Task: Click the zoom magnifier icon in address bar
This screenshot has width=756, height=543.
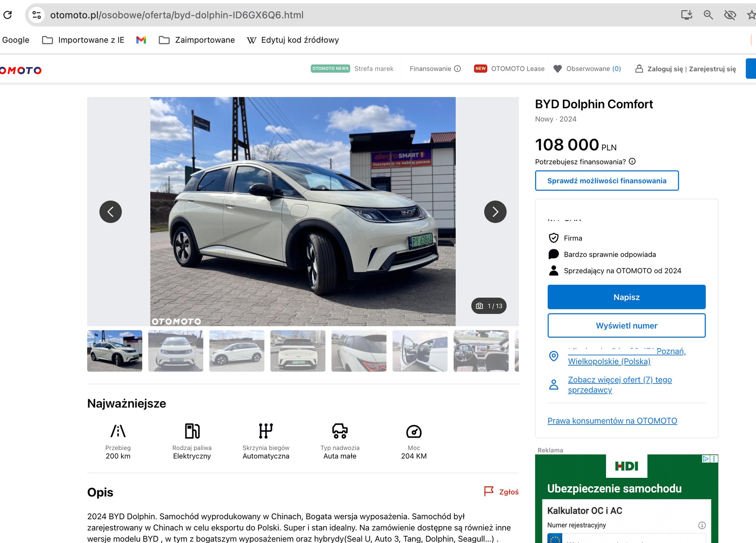Action: click(x=708, y=15)
